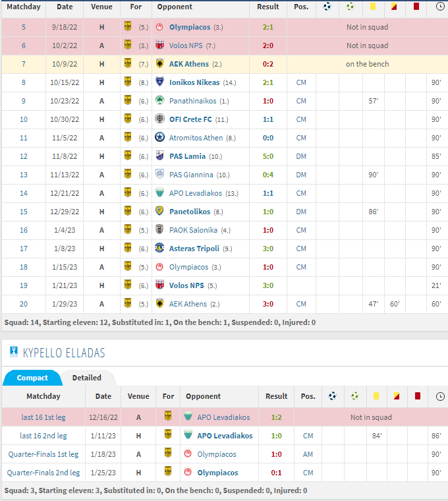This screenshot has height=501, width=448.
Task: Click red card icon in league table header
Action: (416, 7)
